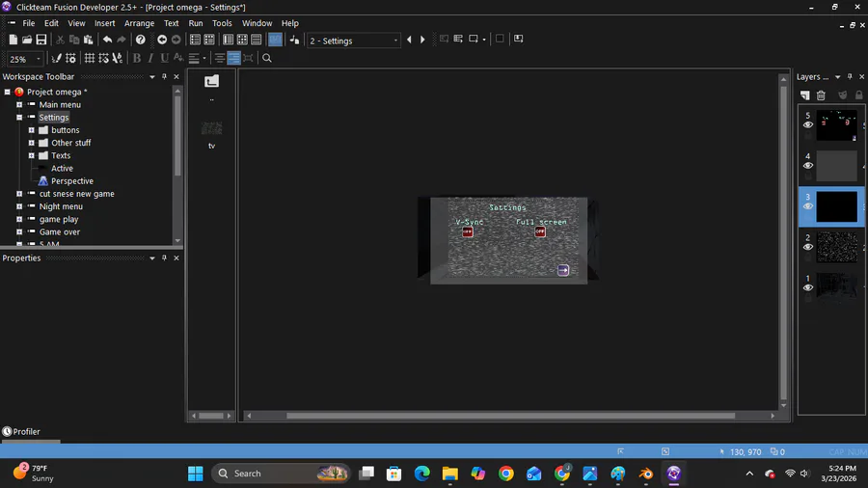Expand the Texts folder node

click(x=32, y=155)
